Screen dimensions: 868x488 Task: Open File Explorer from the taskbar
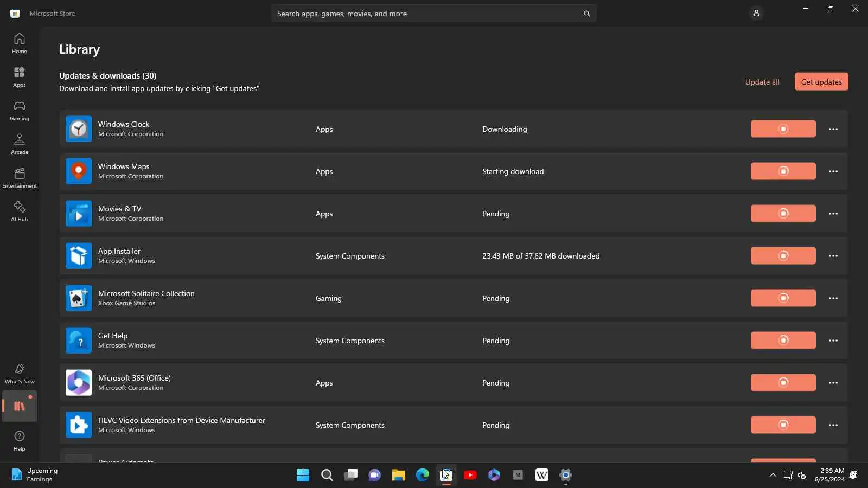tap(399, 475)
